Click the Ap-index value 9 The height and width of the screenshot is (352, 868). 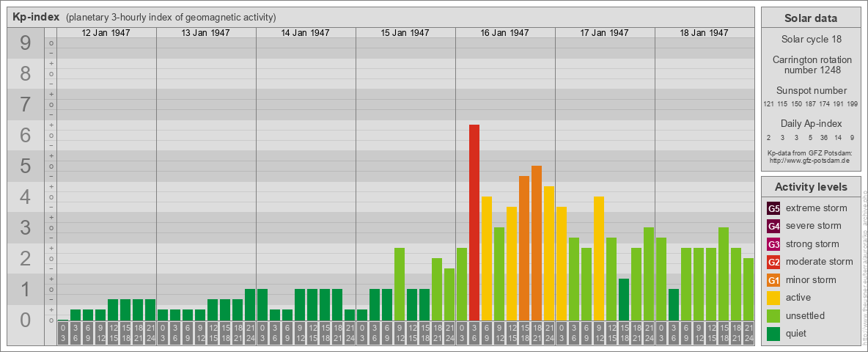click(x=853, y=137)
